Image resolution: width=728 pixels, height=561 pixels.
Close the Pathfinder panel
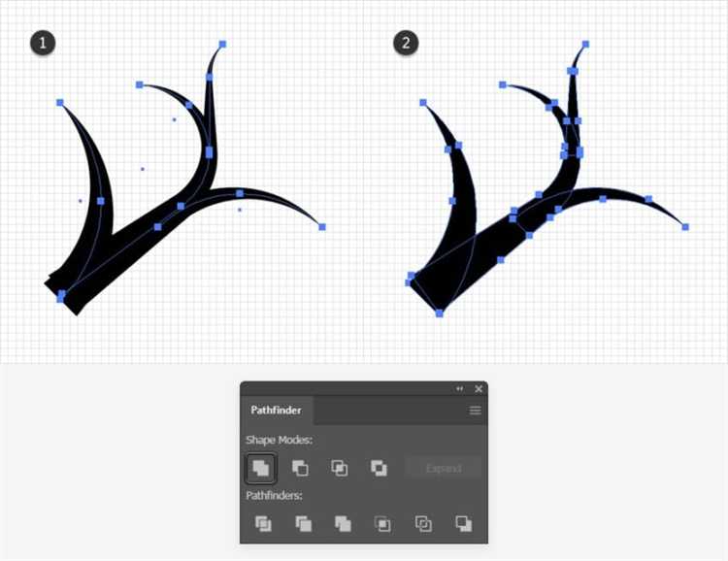click(478, 388)
